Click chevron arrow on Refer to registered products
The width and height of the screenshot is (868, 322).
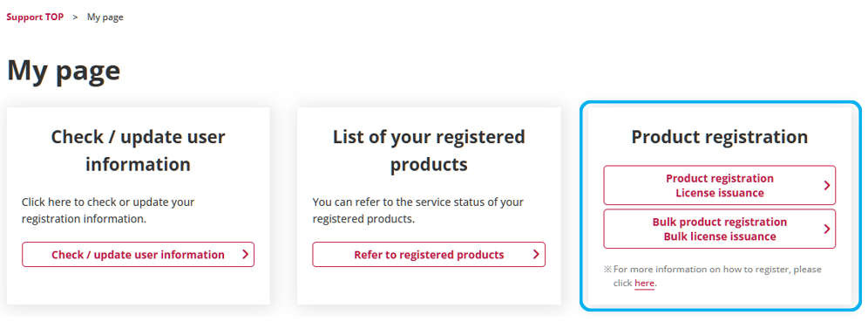[536, 255]
